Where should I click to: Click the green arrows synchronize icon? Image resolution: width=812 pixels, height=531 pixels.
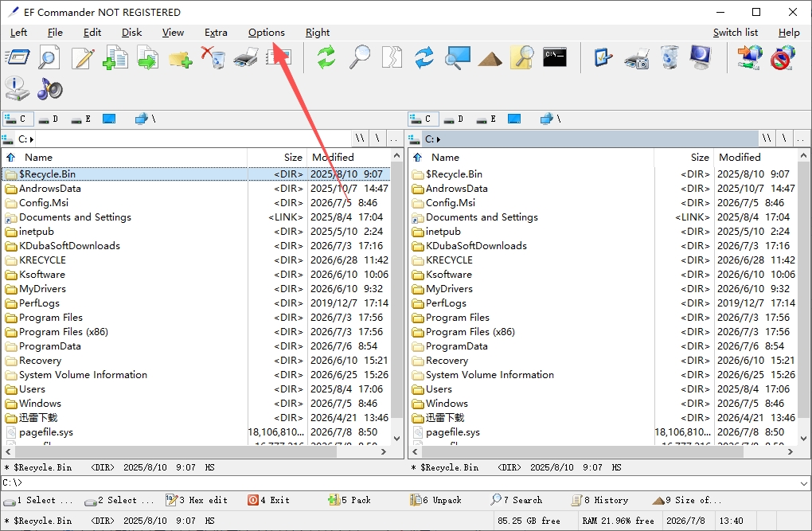pos(326,57)
